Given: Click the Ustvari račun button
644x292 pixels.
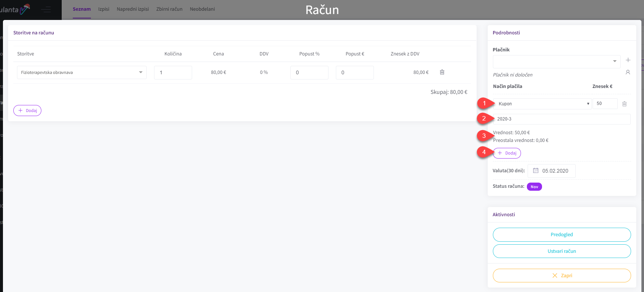Looking at the screenshot, I should pyautogui.click(x=561, y=251).
